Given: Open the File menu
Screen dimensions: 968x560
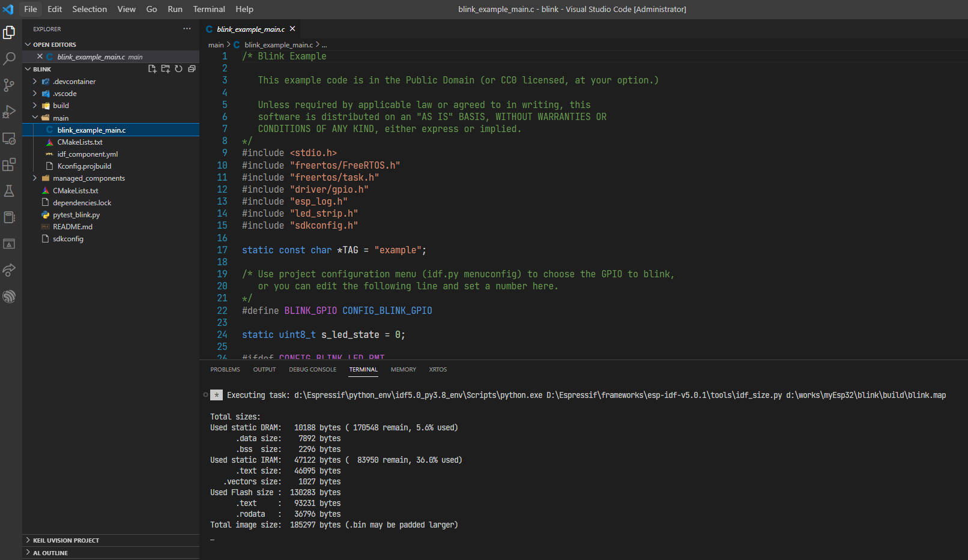Looking at the screenshot, I should coord(31,9).
